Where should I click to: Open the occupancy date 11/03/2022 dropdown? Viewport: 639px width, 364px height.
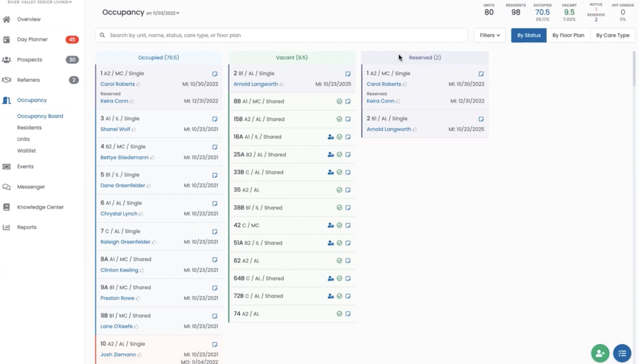tap(163, 13)
